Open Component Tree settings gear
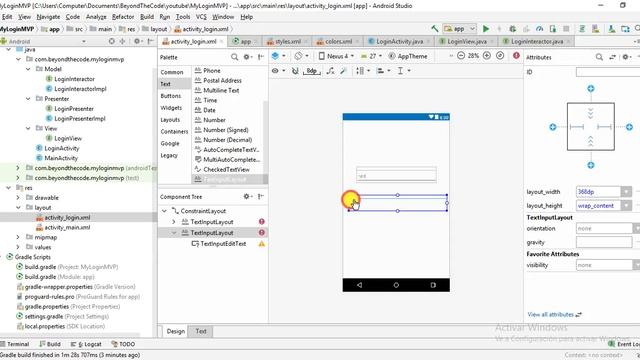The height and width of the screenshot is (360, 640). click(x=247, y=196)
